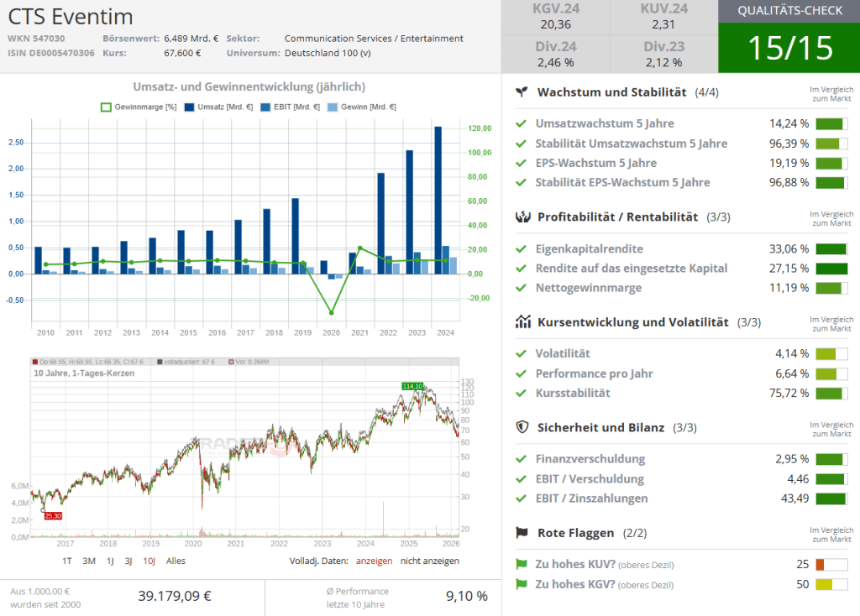Click the hands icon beside Profitabilität / Rentabilität
860x616 pixels.
[x=522, y=217]
